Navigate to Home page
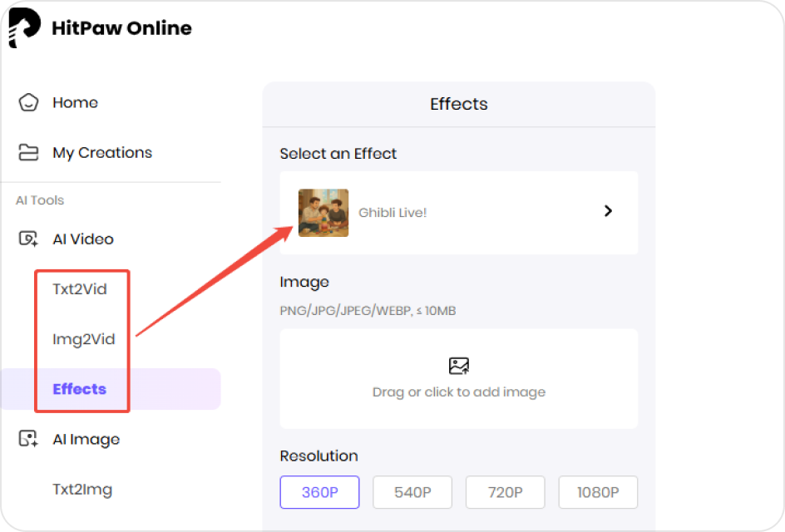 75,103
